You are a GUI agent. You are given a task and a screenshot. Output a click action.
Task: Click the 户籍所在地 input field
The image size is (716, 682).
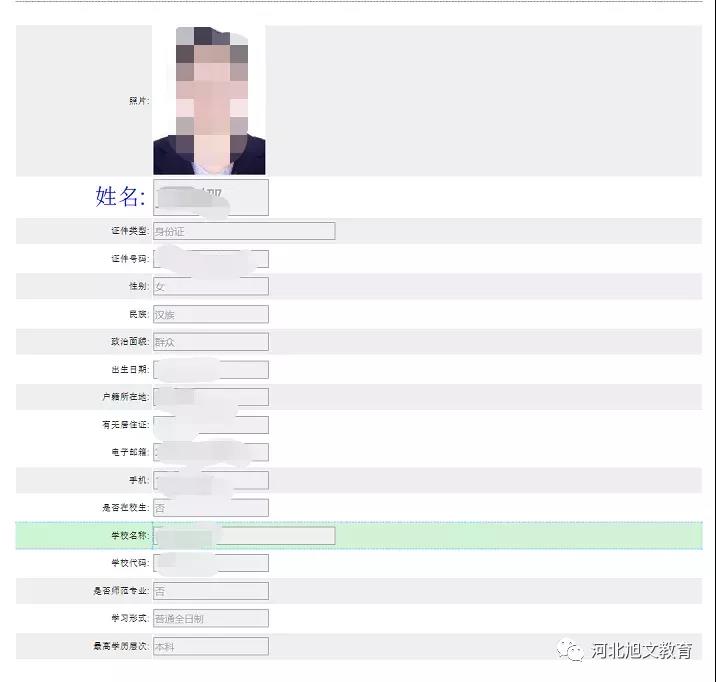[211, 397]
